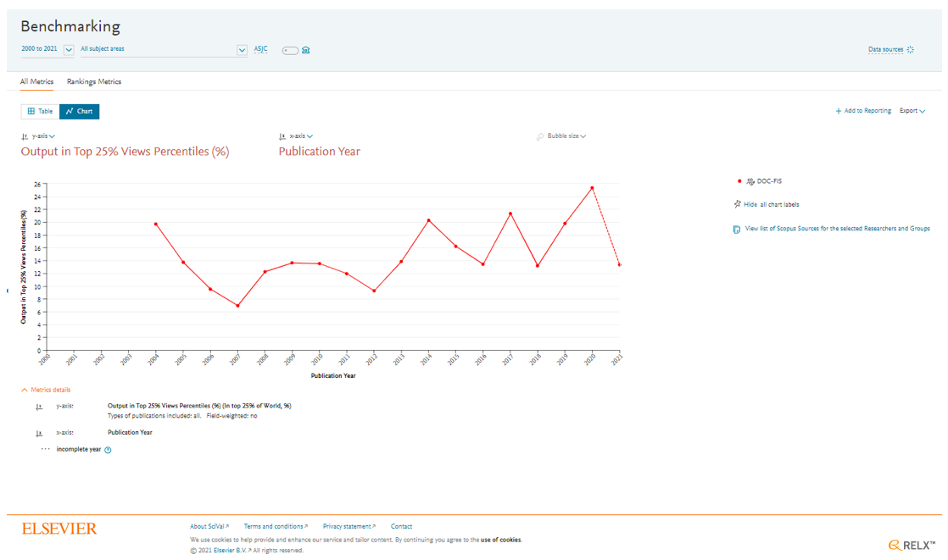Image resolution: width=948 pixels, height=560 pixels.
Task: Click the 2021 incomplete year data point
Action: 620,264
